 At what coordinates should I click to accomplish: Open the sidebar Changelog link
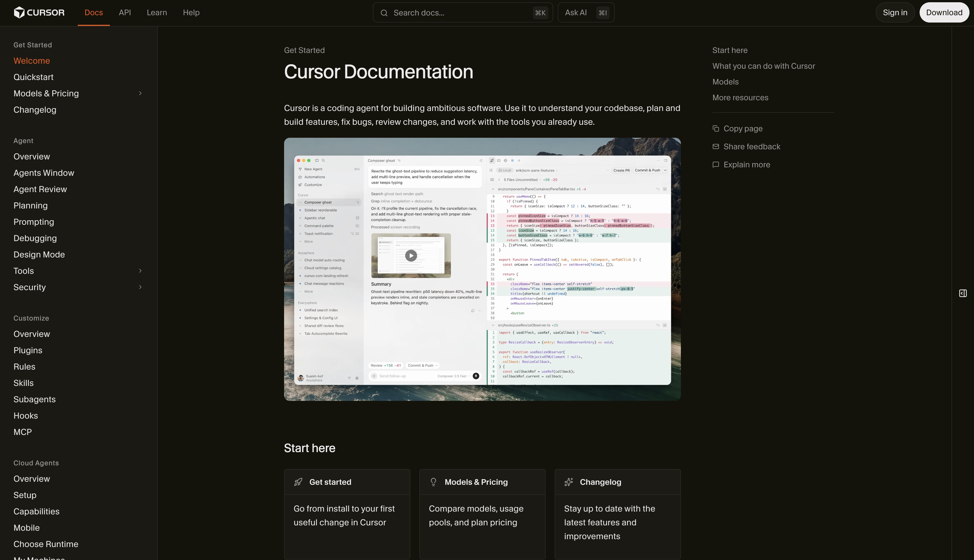coord(35,110)
